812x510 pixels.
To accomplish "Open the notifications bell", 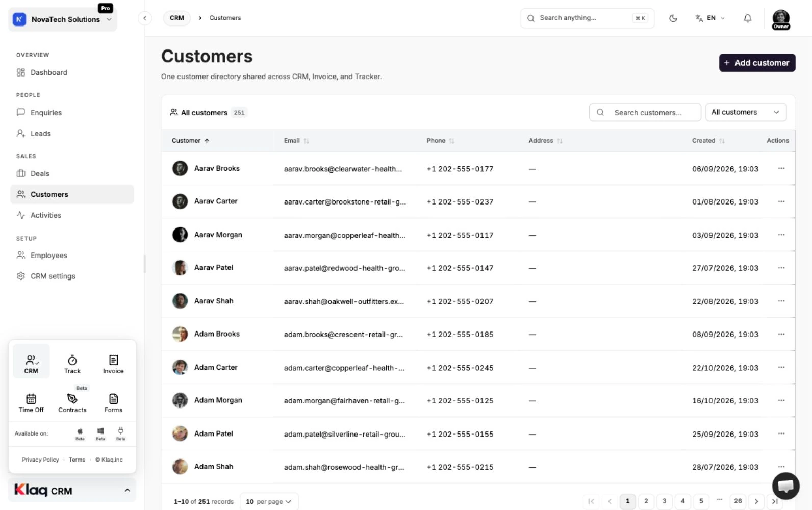I will pyautogui.click(x=747, y=18).
